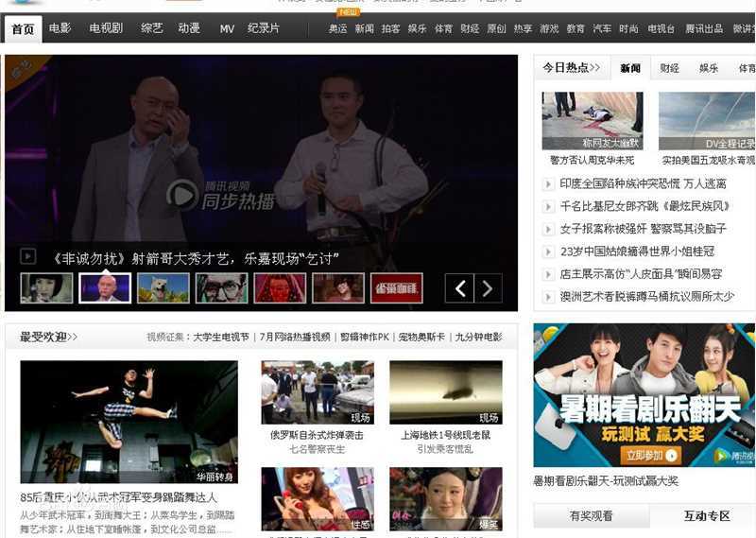This screenshot has height=538, width=756.
Task: Open the 华丽转身 jumping dancer video thumbnail
Action: coord(129,422)
